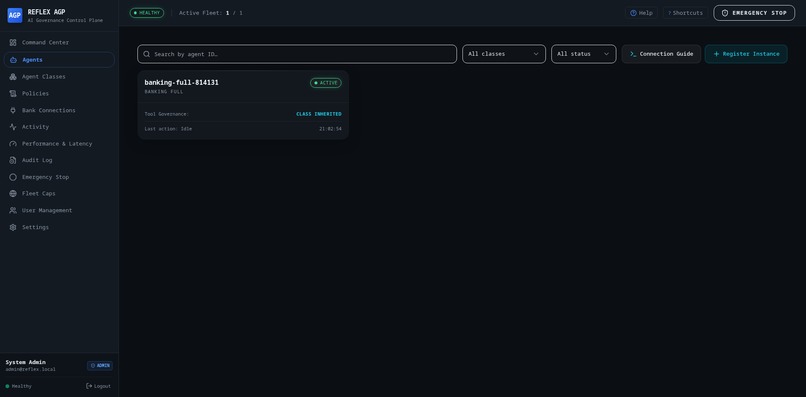Click the System Admin user name
Screen dimensions: 806x397
point(25,362)
